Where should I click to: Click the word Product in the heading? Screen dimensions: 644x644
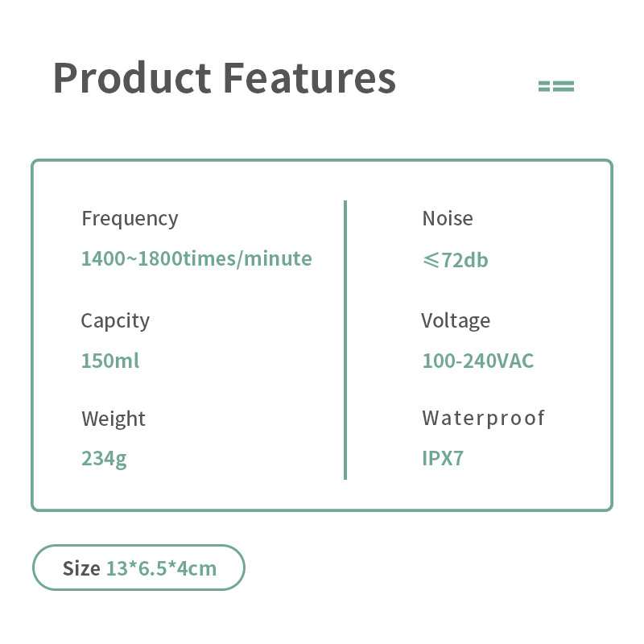pyautogui.click(x=131, y=79)
